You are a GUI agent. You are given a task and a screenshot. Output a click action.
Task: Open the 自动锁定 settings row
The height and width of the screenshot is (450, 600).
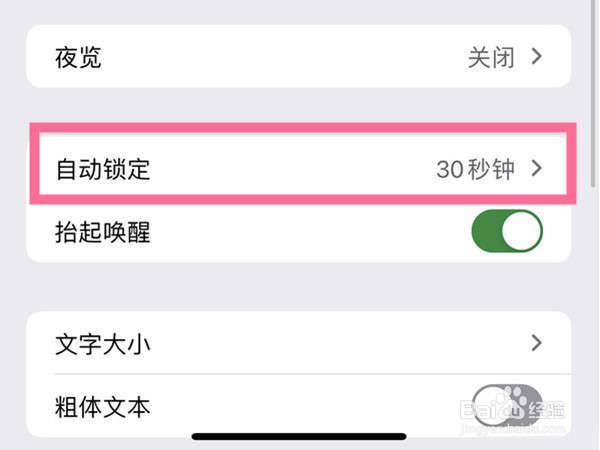pos(298,169)
